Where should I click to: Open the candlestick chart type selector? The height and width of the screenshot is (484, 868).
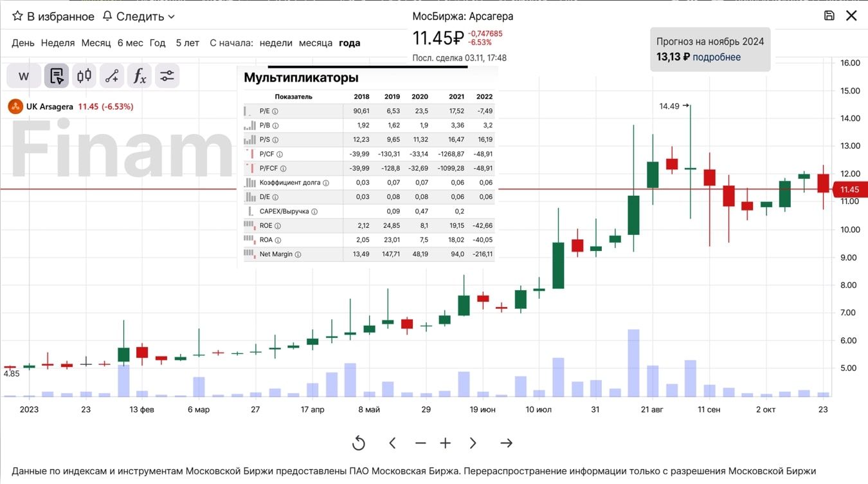[84, 76]
